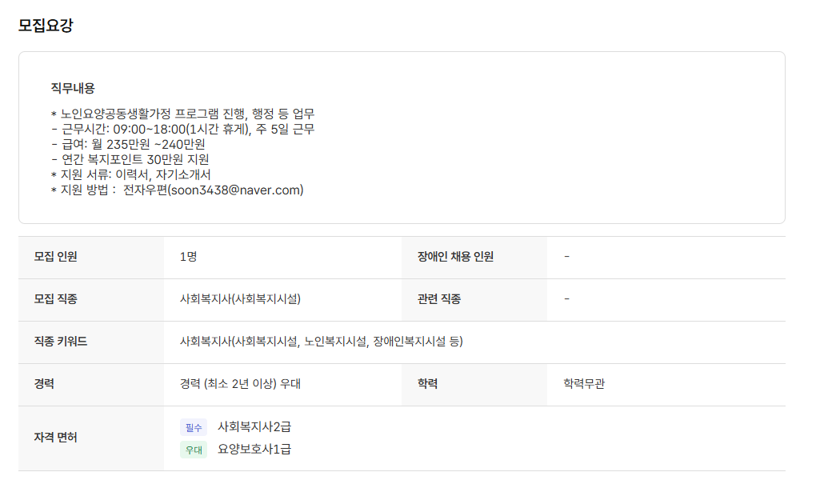840x504 pixels.
Task: Select the 요양보호사1급 certificate text
Action: coord(254,450)
